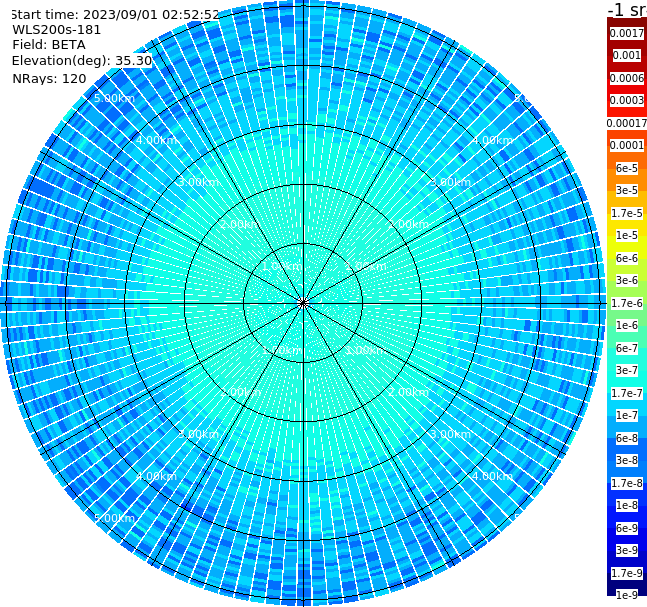Click the 3e-7 colorbar tick label

tap(627, 370)
